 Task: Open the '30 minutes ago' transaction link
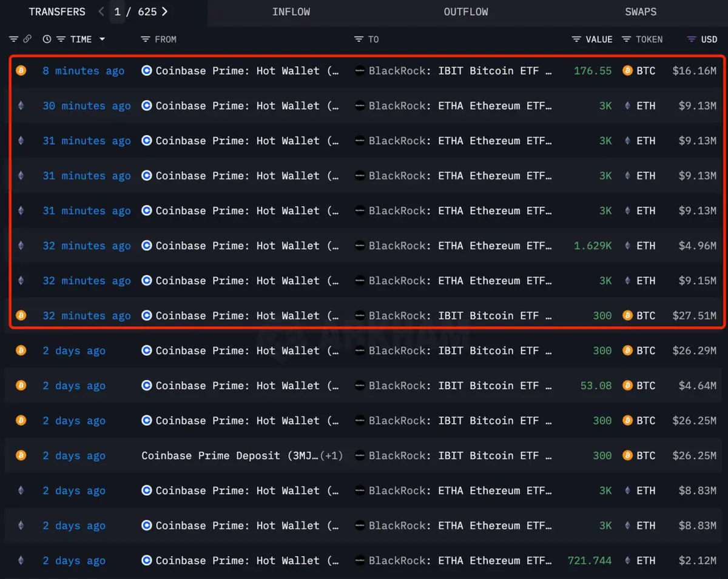87,106
